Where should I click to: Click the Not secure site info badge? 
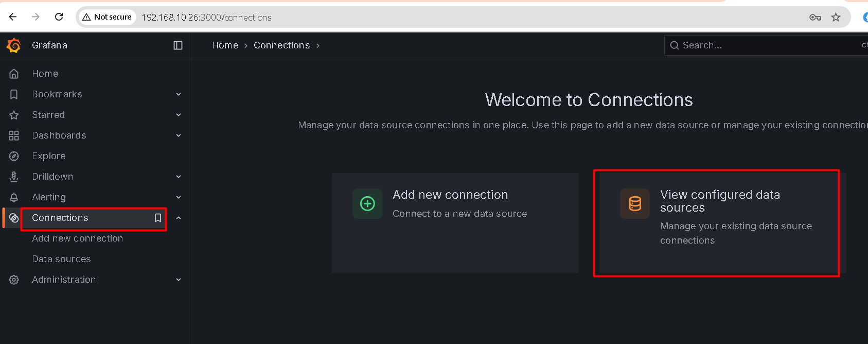click(x=107, y=17)
